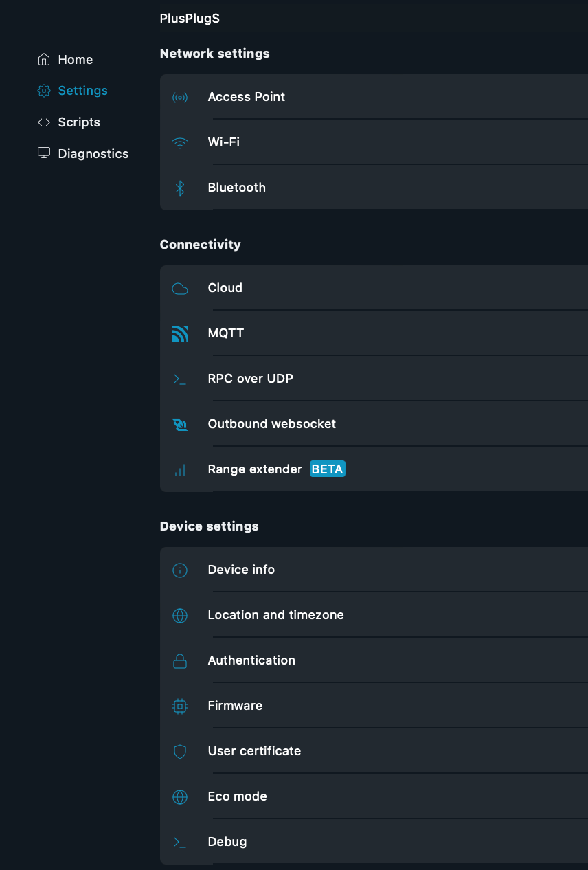588x870 pixels.
Task: Click the Outbound websocket icon
Action: coord(180,425)
